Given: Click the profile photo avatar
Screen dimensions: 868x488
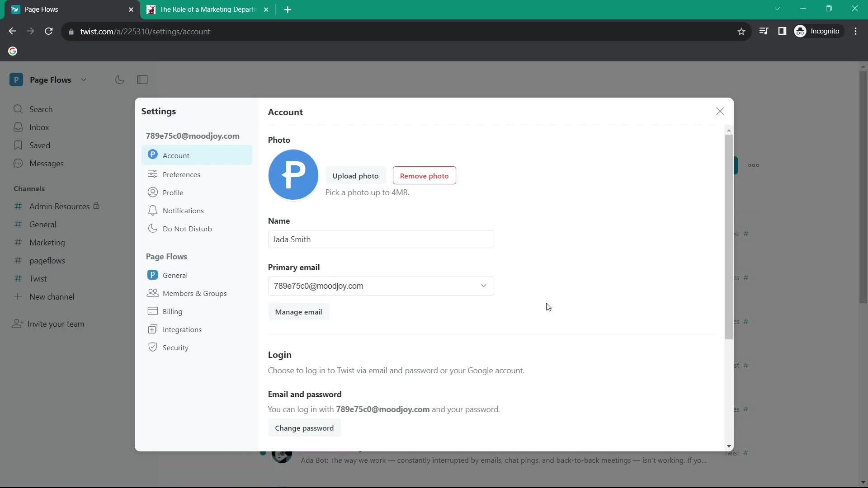Looking at the screenshot, I should [x=293, y=174].
